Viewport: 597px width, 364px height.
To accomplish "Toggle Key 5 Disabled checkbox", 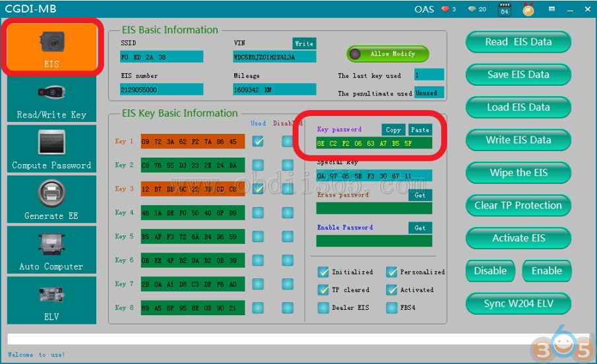I will click(x=288, y=237).
